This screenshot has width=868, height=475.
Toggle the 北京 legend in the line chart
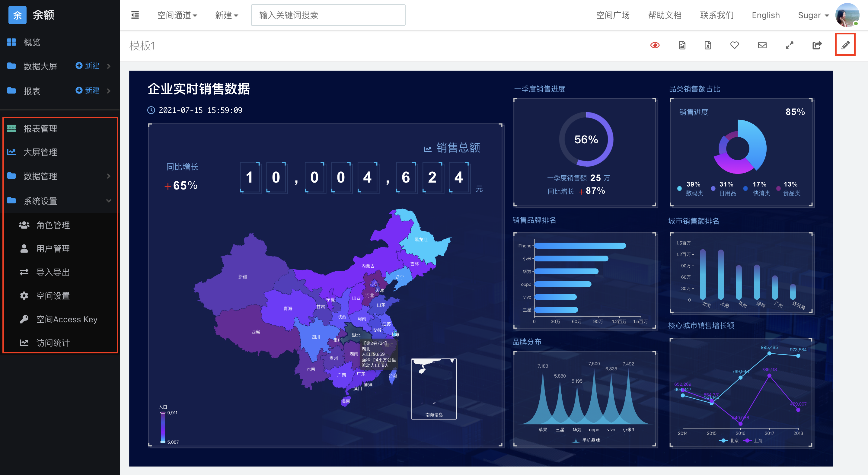[x=729, y=440]
